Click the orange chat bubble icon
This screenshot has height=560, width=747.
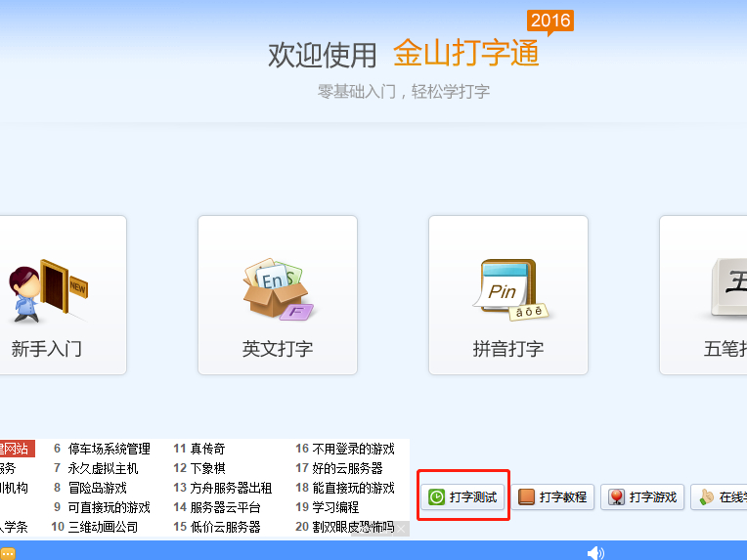(x=8, y=554)
